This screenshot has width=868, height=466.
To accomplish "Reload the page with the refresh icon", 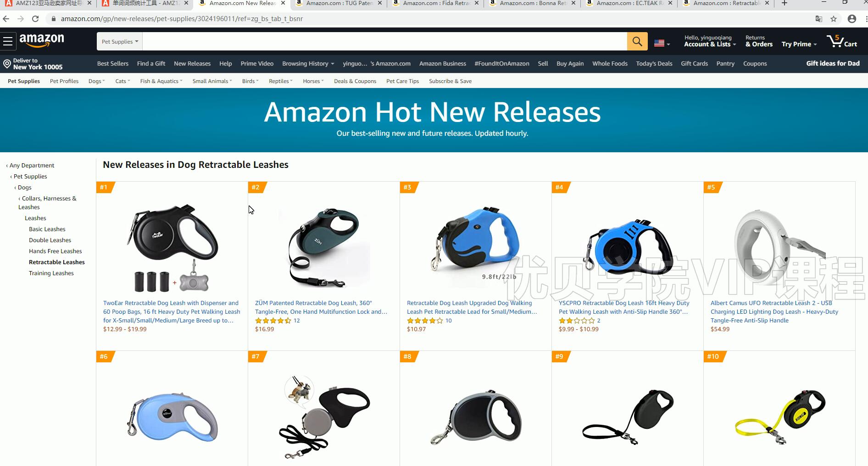I will (35, 19).
